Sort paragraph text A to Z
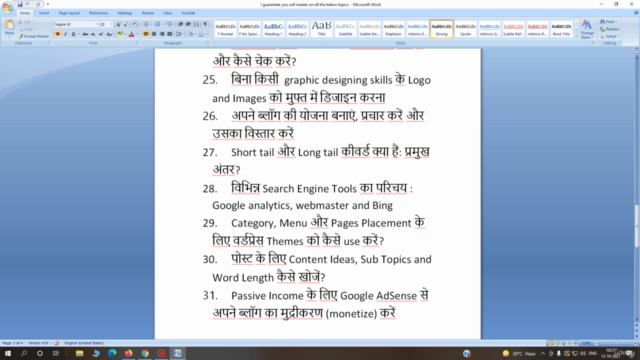The height and width of the screenshot is (360, 640). point(197,24)
